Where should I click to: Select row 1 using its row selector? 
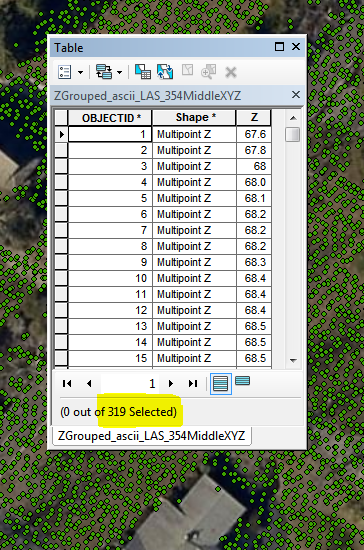pos(61,134)
